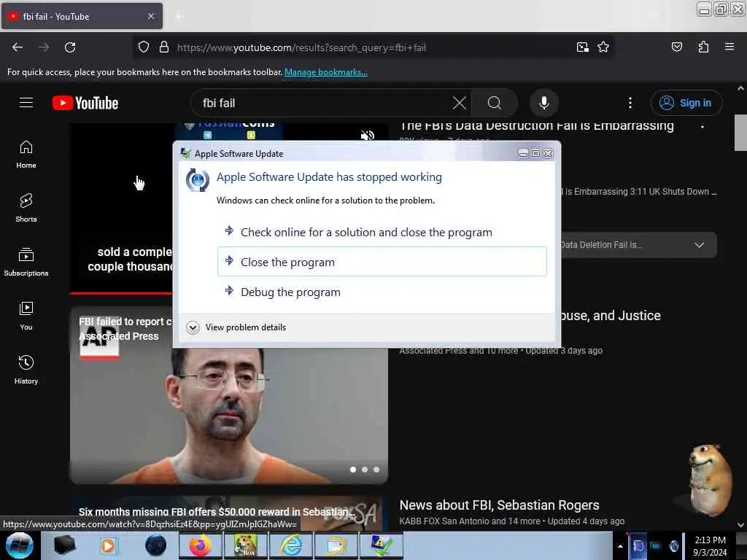Bookmark this page with the star icon
This screenshot has height=560, width=747.
pos(603,47)
